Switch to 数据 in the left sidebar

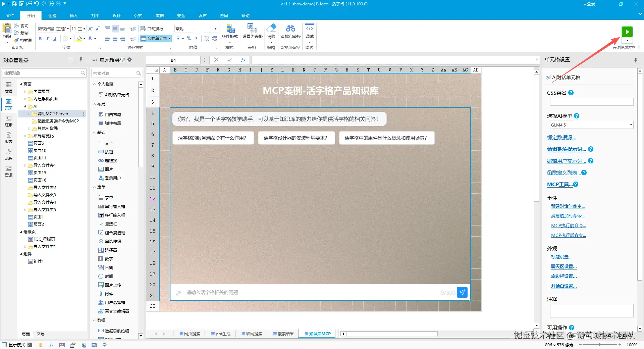pos(9,87)
